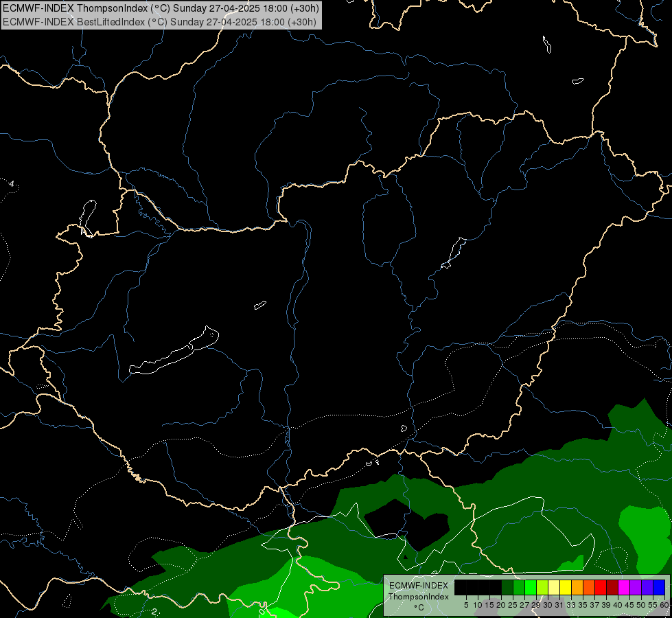Select the medium green 25–27 legend swatch

click(518, 587)
